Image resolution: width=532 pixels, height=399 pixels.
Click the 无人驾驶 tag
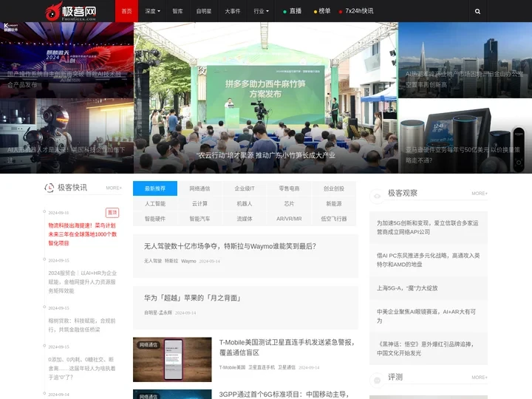153,261
